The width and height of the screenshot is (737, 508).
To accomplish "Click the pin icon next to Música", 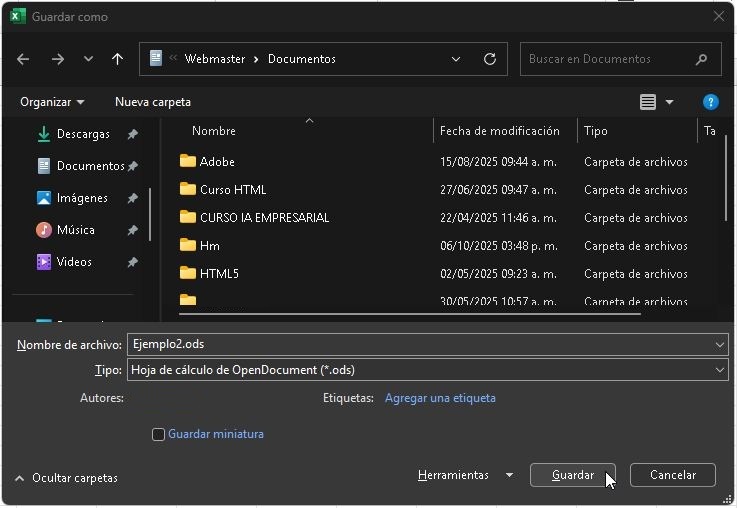I will (x=133, y=230).
